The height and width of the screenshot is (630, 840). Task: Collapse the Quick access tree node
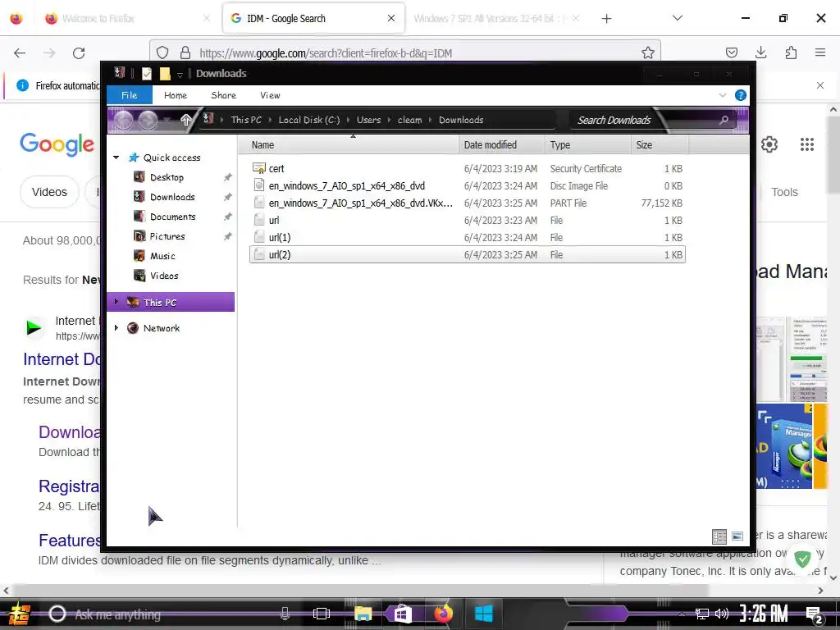(x=116, y=157)
